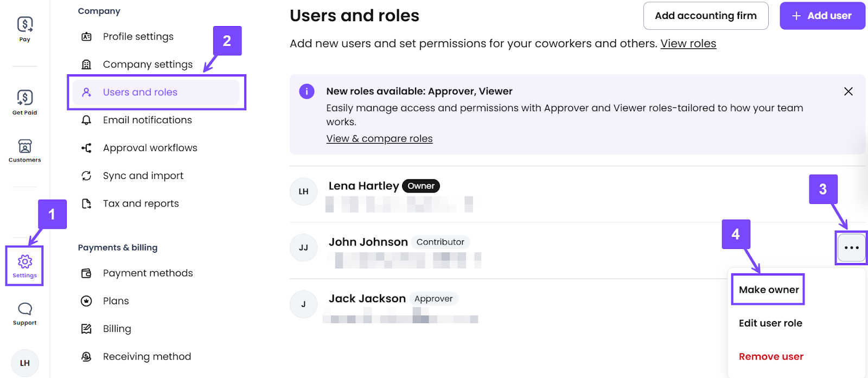Open Email notifications settings

(147, 120)
